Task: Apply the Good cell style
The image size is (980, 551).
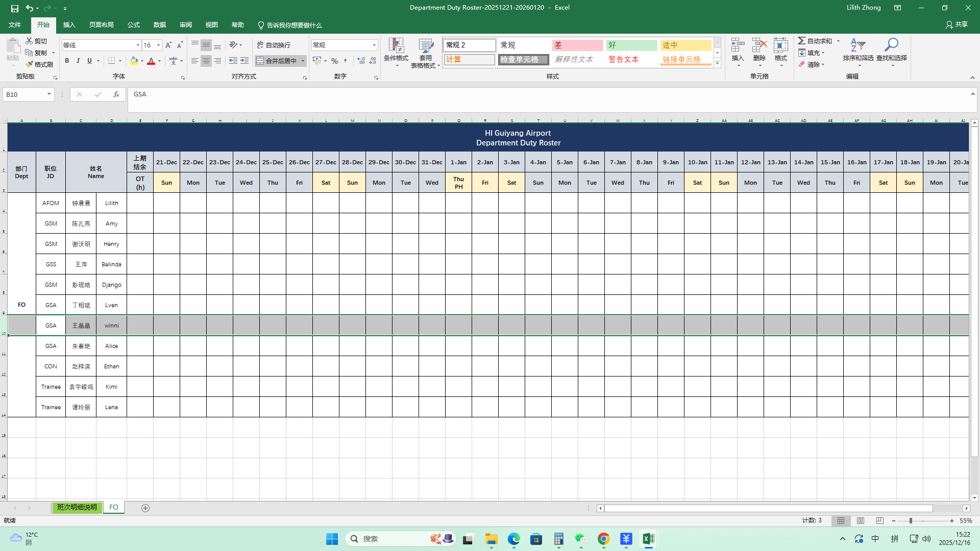Action: [631, 45]
